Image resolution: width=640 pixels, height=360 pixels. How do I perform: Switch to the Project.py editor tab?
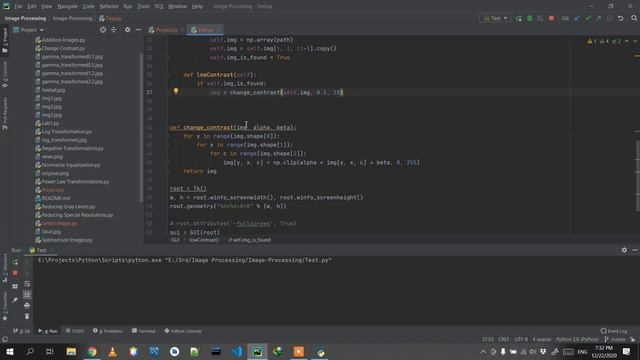click(166, 30)
